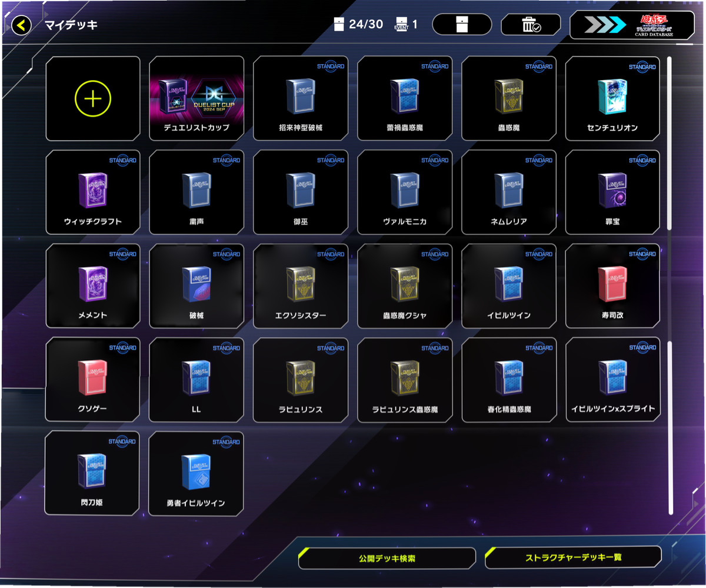Click 公開デッキ検索 button
Viewport: 706px width, 588px height.
[x=387, y=557]
